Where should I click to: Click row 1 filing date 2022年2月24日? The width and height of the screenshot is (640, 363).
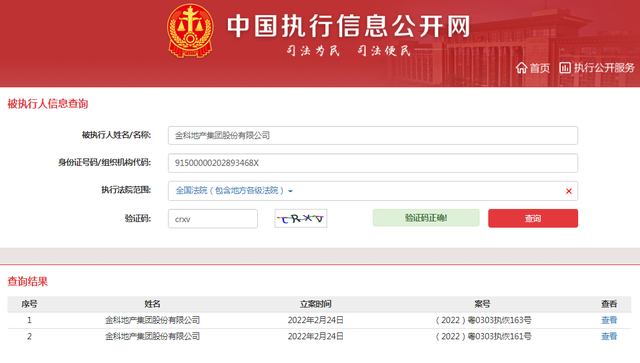(x=316, y=320)
